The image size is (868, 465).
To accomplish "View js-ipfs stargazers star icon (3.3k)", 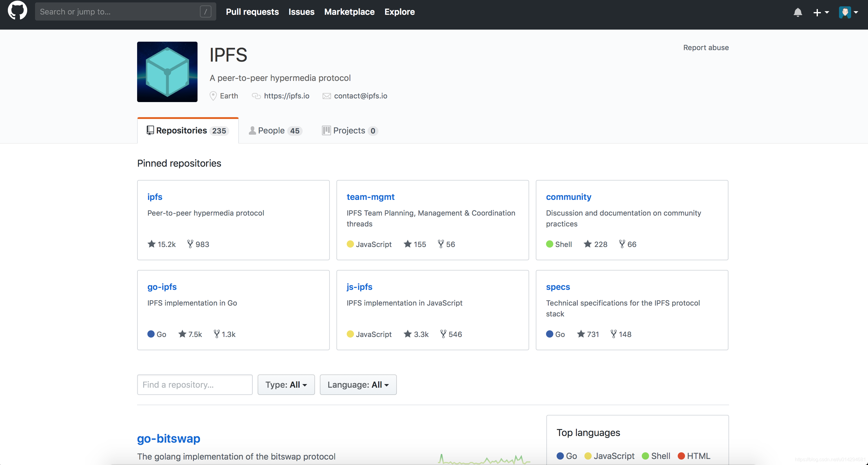I will pos(407,334).
